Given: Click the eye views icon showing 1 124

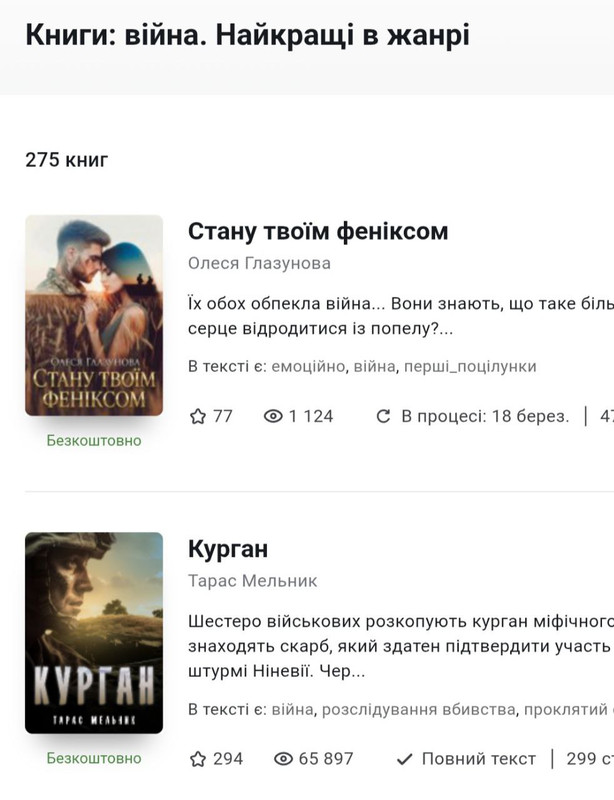Looking at the screenshot, I should point(273,416).
